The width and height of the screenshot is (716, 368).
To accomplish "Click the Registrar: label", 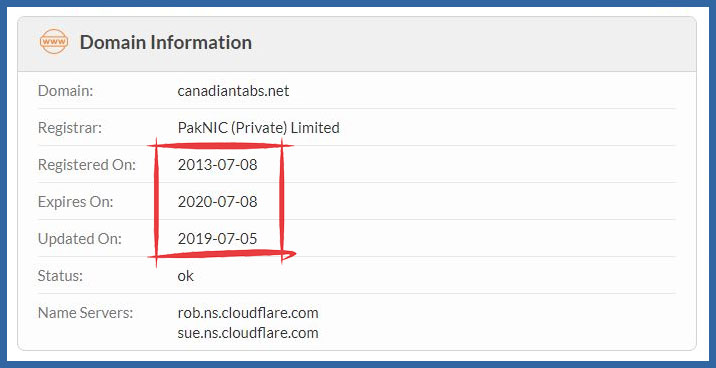I will (x=70, y=128).
